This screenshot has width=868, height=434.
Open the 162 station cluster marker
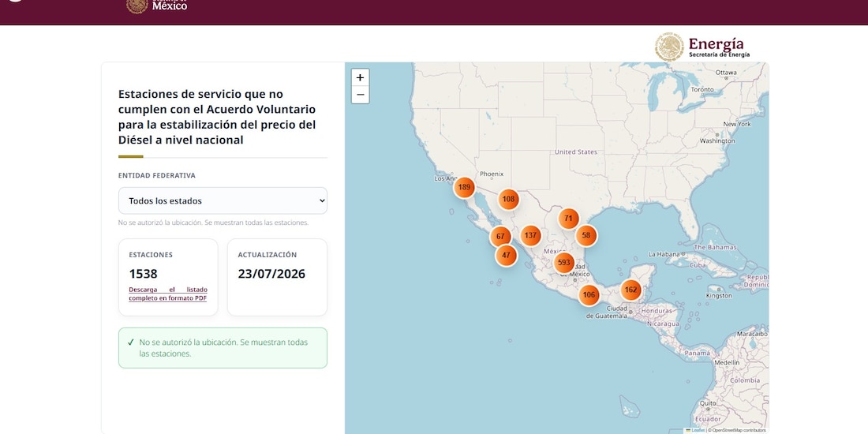(630, 290)
